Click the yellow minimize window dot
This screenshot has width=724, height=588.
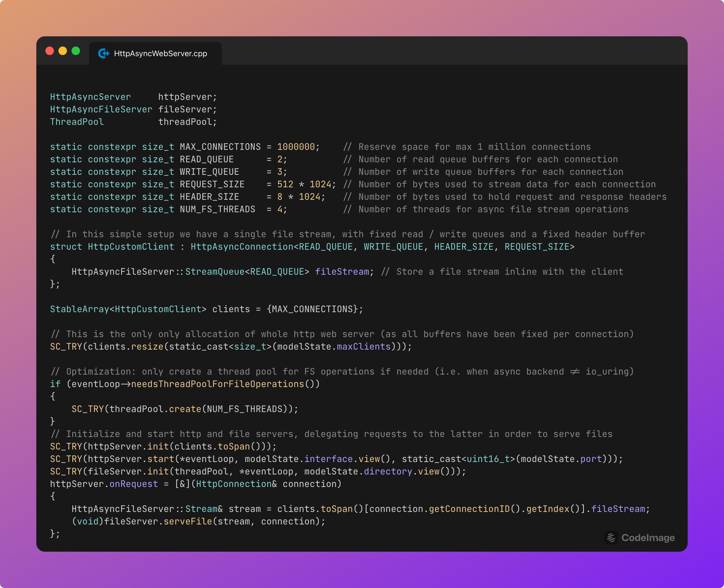[63, 51]
